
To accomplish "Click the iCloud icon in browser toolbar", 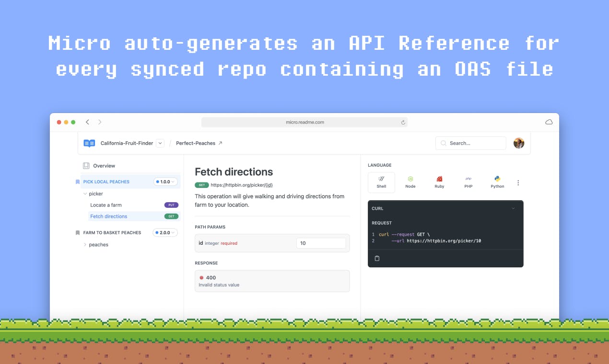I will [x=549, y=122].
